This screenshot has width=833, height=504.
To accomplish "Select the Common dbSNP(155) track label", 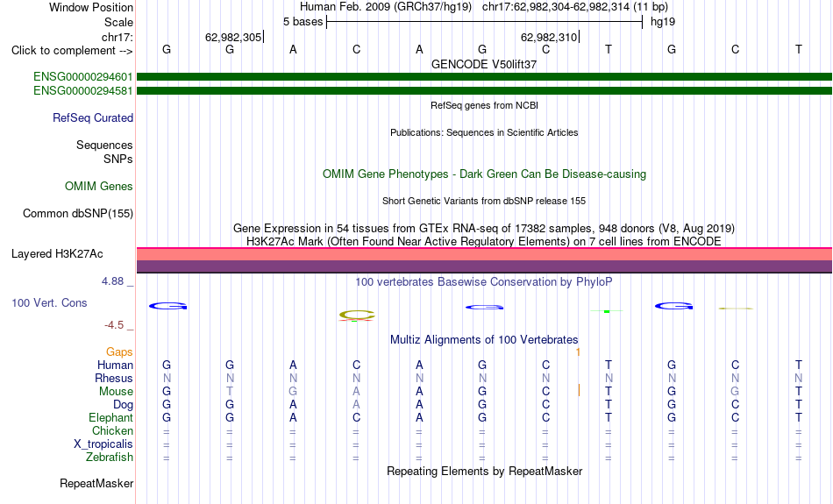I will pos(77,214).
